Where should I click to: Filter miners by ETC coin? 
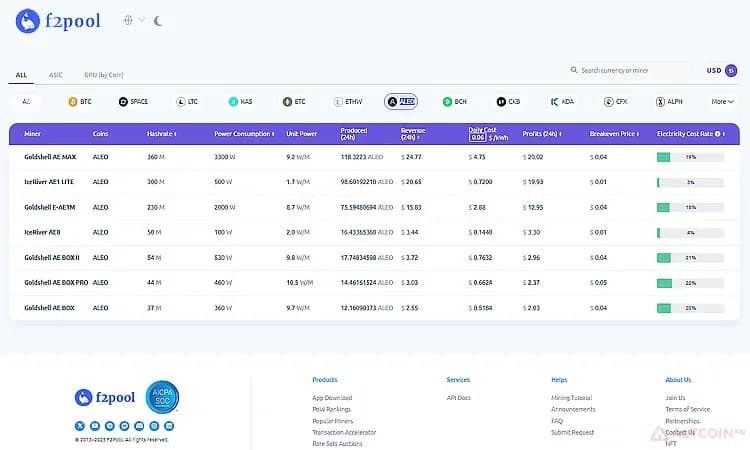coord(294,101)
